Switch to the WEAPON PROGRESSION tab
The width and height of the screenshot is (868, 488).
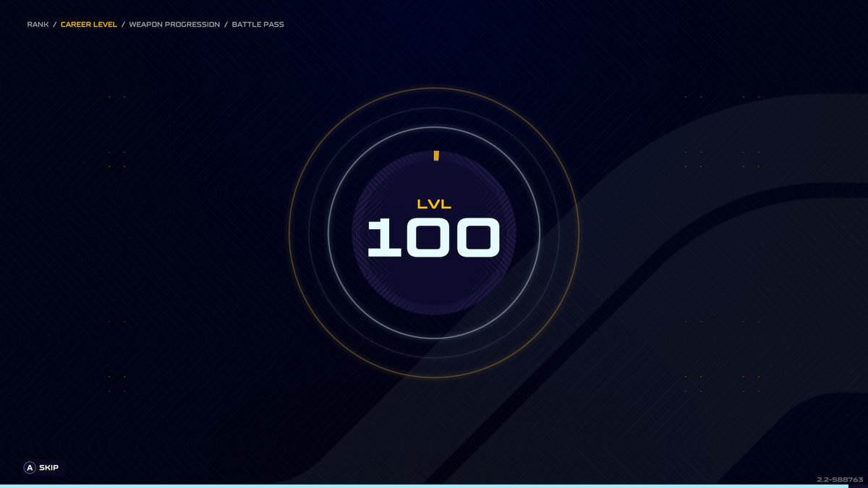[174, 24]
